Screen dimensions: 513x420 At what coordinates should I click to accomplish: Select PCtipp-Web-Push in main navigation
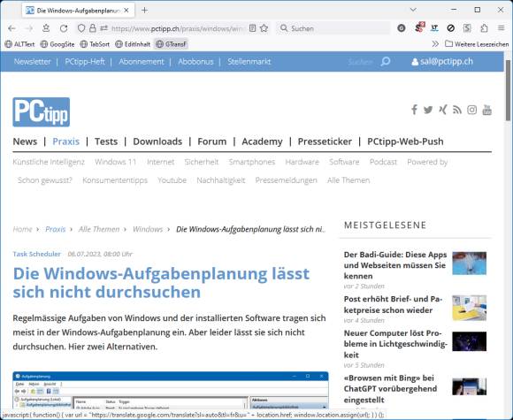(405, 141)
